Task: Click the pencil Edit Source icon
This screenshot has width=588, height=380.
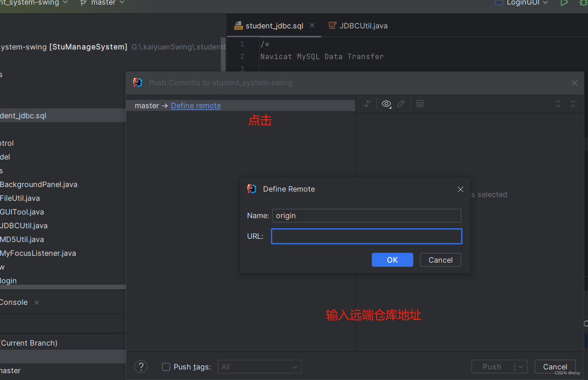Action: click(x=401, y=104)
